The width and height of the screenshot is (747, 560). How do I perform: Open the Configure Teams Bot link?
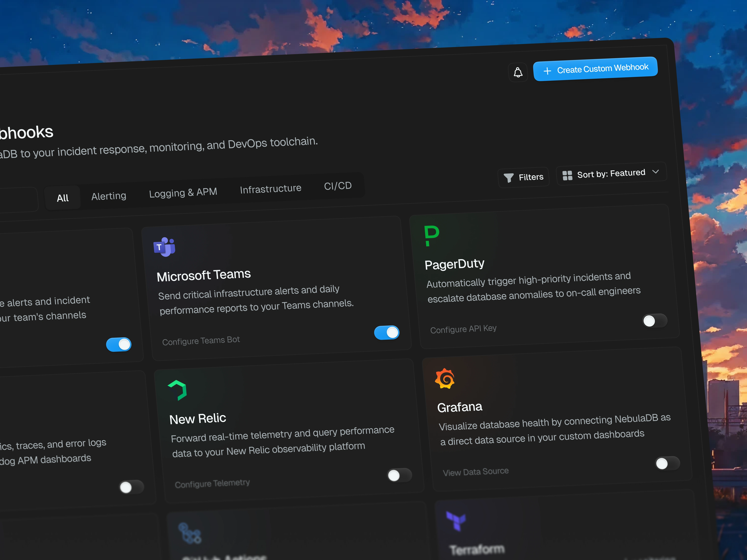(x=201, y=341)
